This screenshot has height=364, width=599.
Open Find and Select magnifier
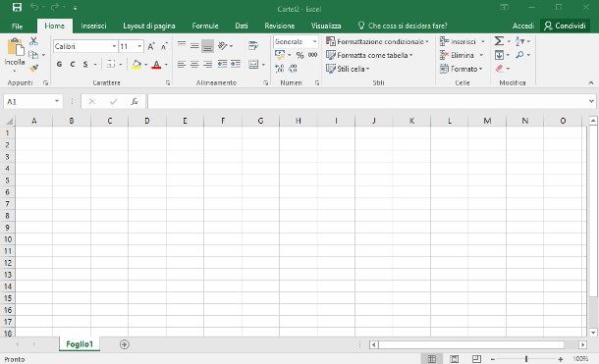coord(519,55)
